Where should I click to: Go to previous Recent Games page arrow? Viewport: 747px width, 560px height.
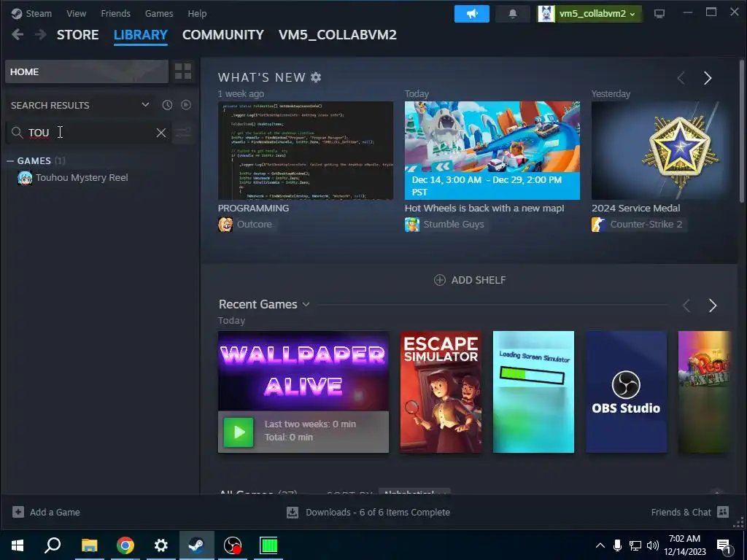click(686, 306)
